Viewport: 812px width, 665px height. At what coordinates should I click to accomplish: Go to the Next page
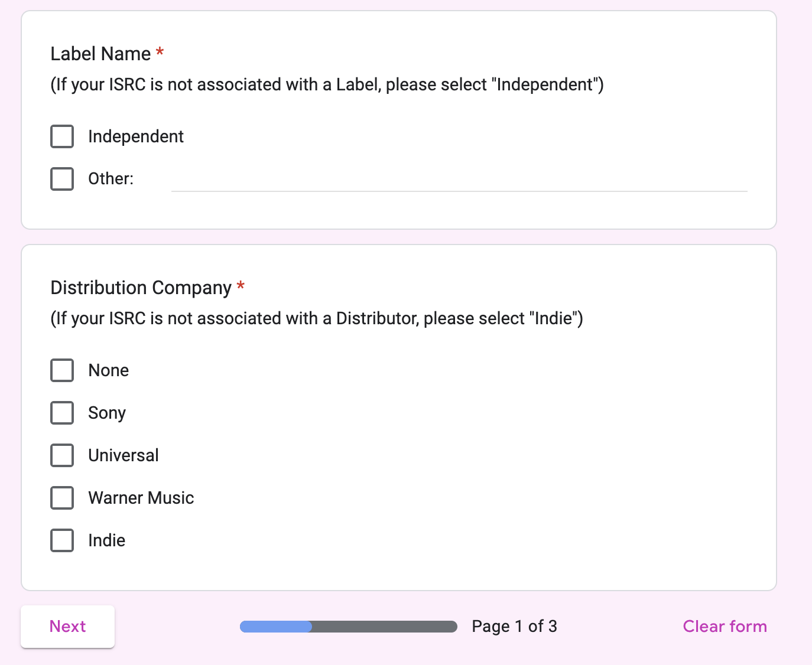tap(67, 627)
